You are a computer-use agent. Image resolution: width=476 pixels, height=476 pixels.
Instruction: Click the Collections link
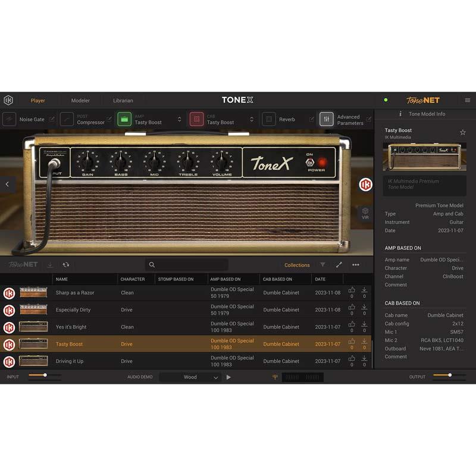[x=297, y=265]
